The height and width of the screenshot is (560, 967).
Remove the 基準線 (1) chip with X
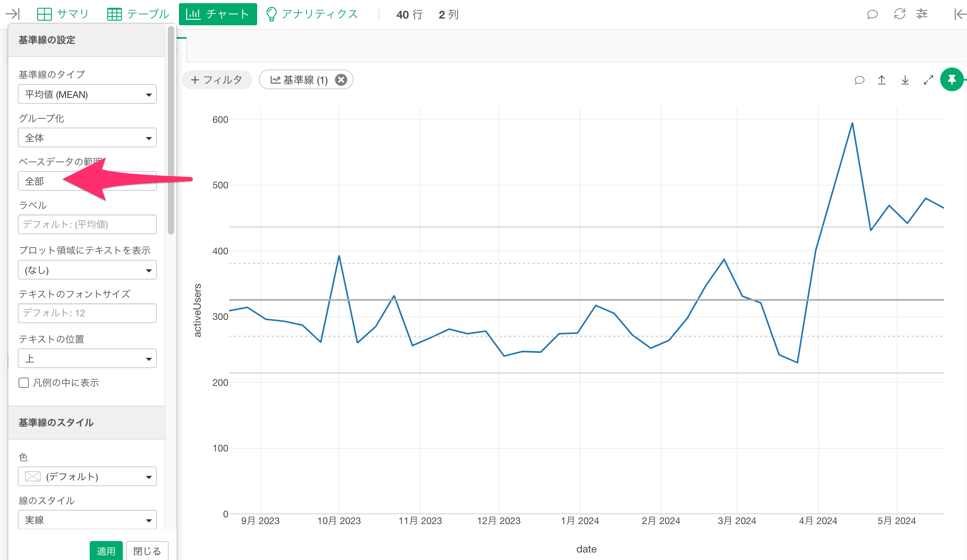341,80
